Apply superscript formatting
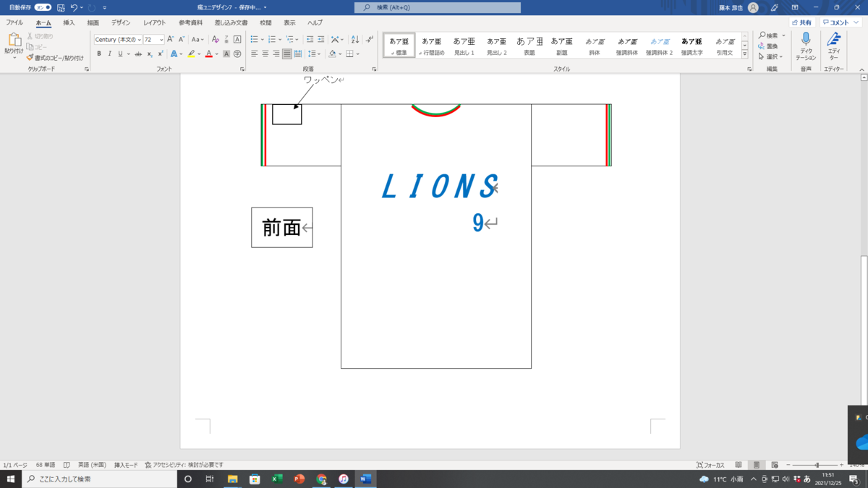This screenshot has height=488, width=868. (x=160, y=53)
